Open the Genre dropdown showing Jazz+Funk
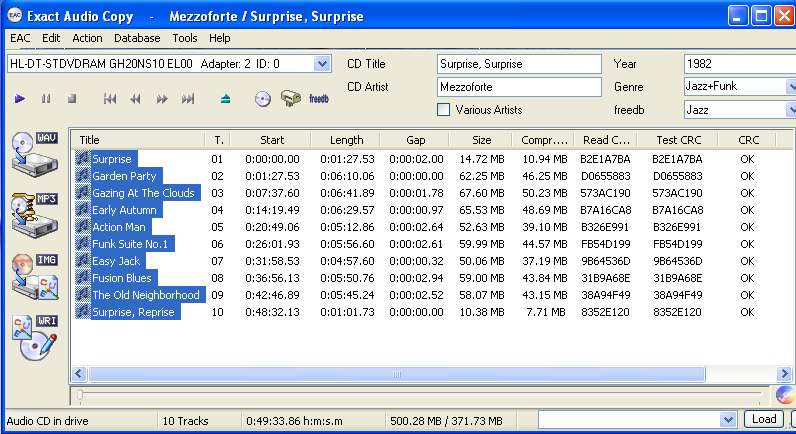This screenshot has height=434, width=796. (790, 87)
